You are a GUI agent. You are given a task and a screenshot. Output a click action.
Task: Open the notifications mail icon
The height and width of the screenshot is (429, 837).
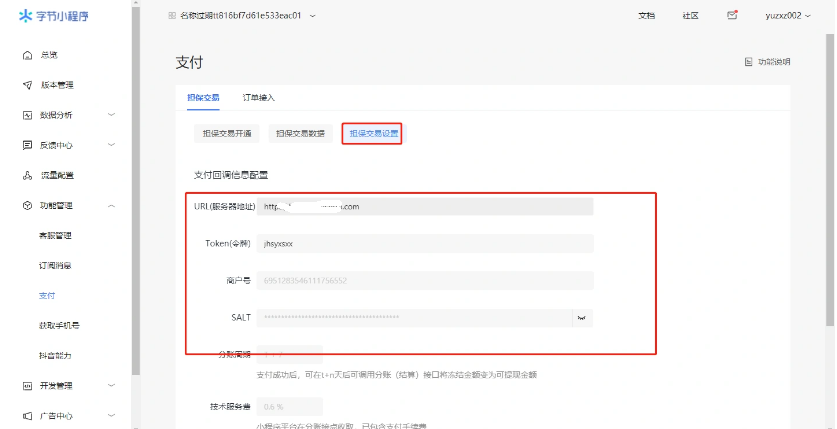pos(732,15)
